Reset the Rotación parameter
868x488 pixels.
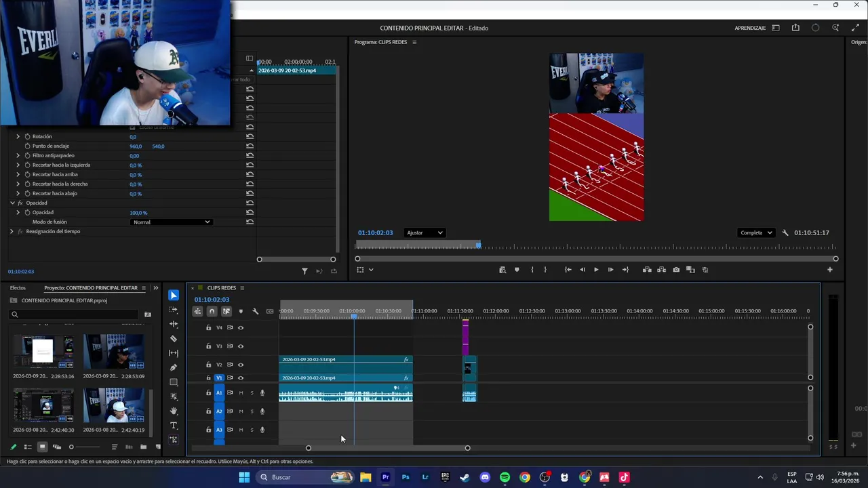click(250, 136)
